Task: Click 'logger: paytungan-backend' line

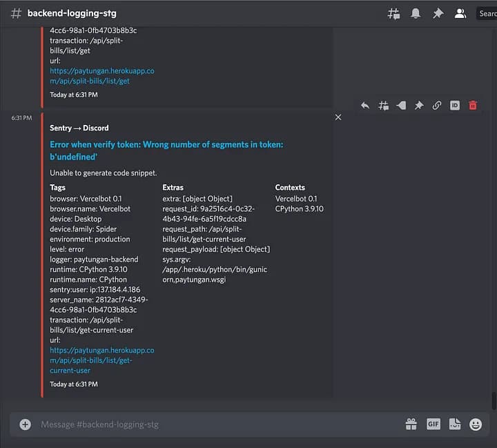Action: [94, 260]
